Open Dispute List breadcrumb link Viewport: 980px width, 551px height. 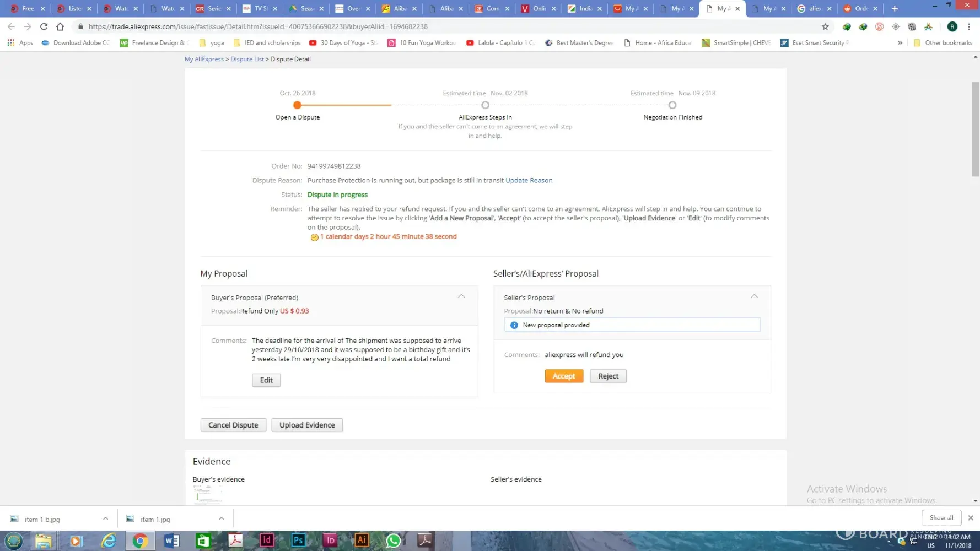pyautogui.click(x=247, y=59)
